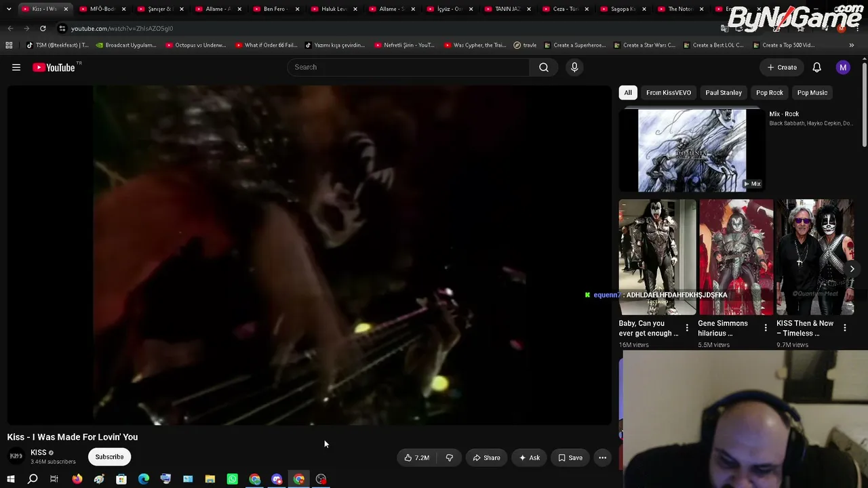Like the Kiss video
The width and height of the screenshot is (868, 488).
[416, 457]
